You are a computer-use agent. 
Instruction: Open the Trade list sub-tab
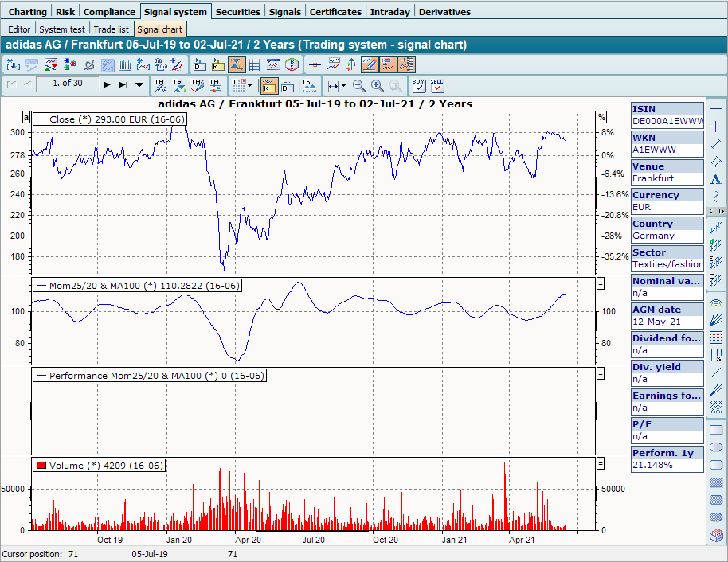coord(112,29)
